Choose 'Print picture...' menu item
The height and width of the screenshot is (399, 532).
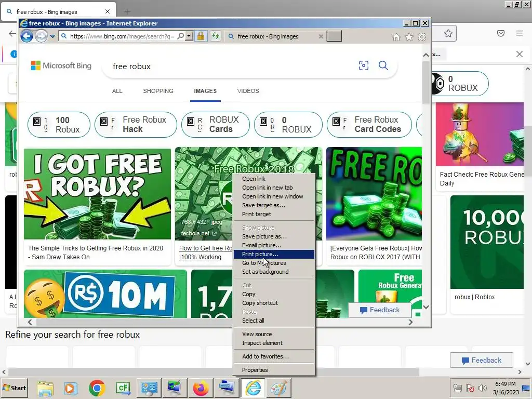point(274,254)
